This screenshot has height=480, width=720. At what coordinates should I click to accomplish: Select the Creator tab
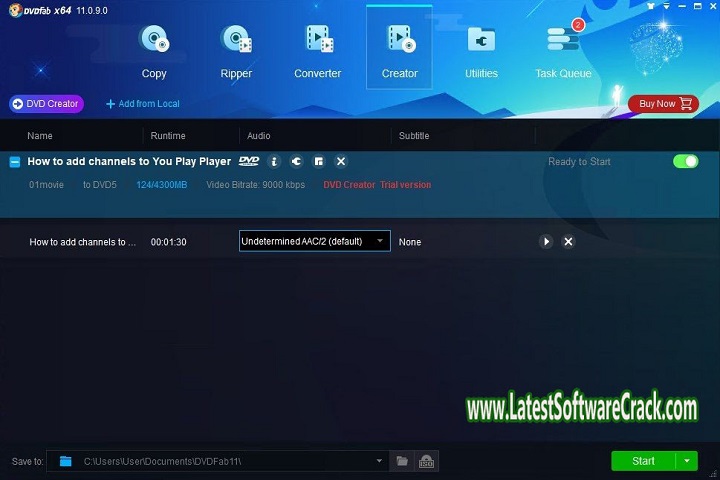(399, 50)
